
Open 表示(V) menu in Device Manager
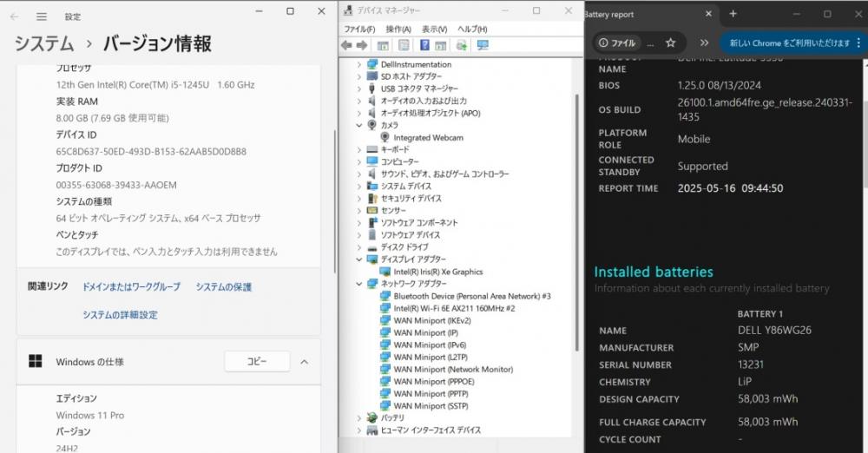pyautogui.click(x=435, y=29)
